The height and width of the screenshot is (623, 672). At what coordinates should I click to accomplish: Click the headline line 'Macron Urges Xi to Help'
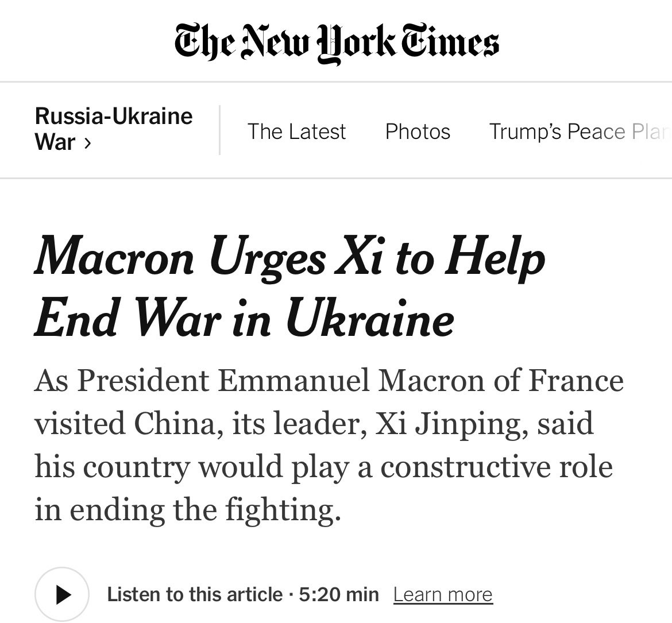click(x=289, y=257)
